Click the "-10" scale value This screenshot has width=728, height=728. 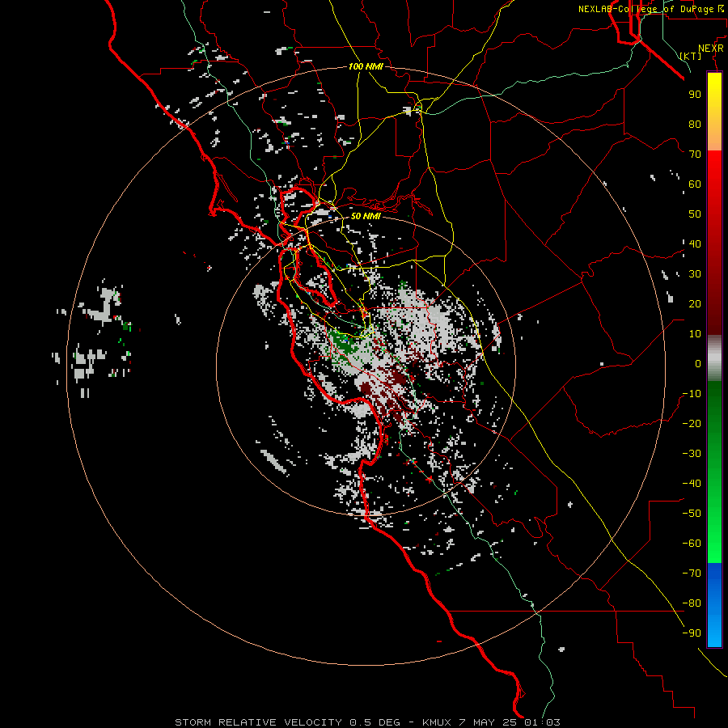(692, 394)
